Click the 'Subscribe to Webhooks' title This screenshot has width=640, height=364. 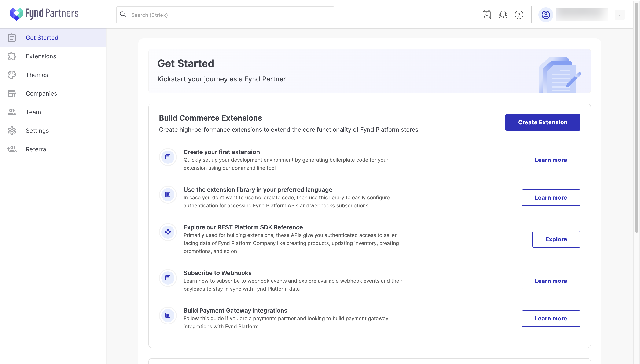pos(218,273)
